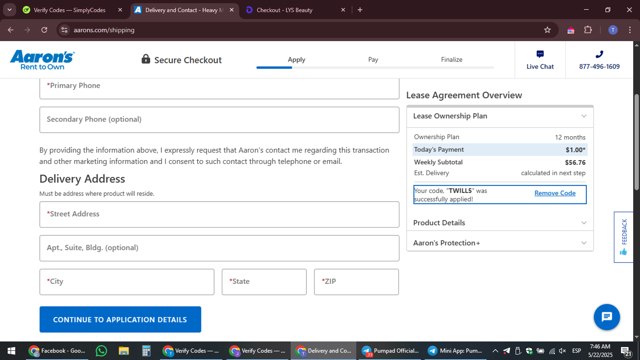Click the Apt., Suite, Bldg. field
Screen dimensions: 640x360
click(219, 248)
